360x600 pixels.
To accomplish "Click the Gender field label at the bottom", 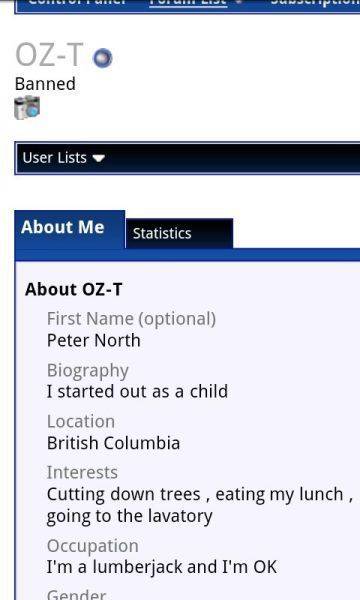I will click(x=76, y=595).
